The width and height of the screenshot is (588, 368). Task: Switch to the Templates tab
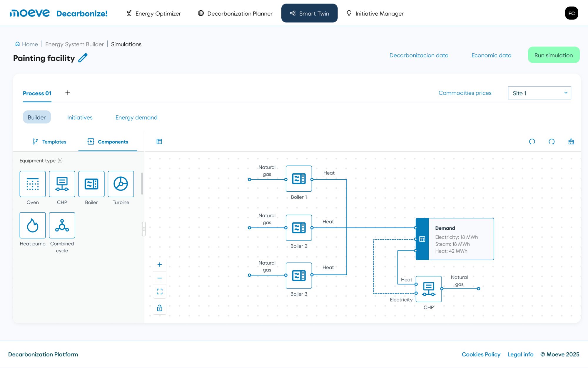pos(49,142)
